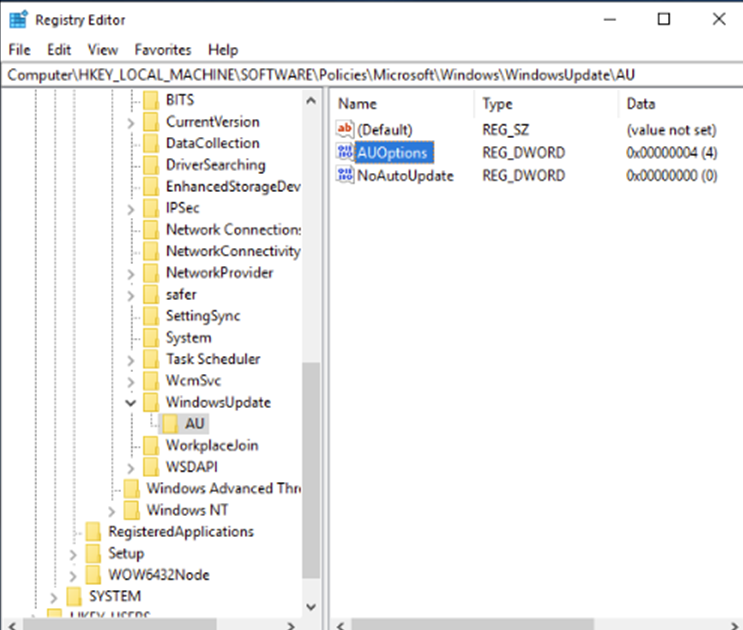Select the Windows Advanced Thr key label

(x=223, y=488)
